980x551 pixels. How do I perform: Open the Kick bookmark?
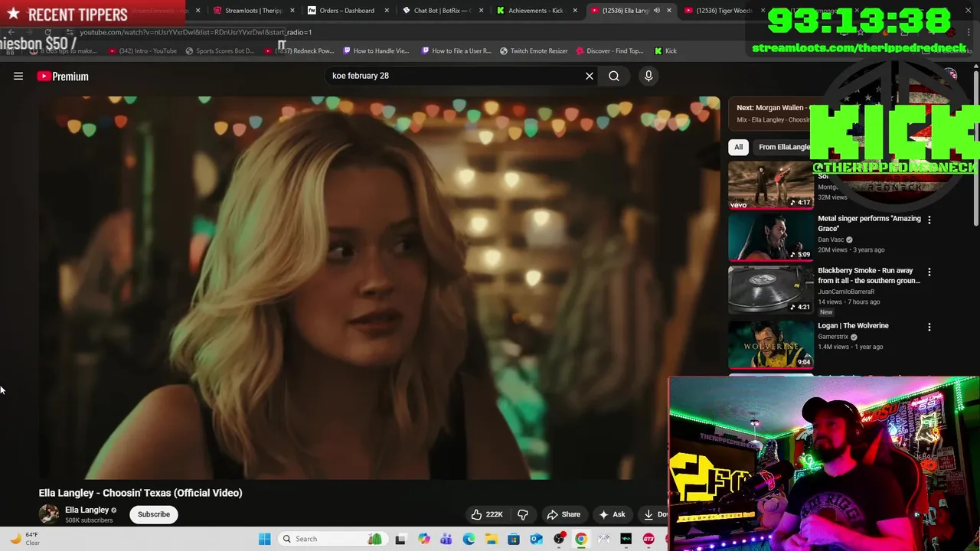click(665, 51)
